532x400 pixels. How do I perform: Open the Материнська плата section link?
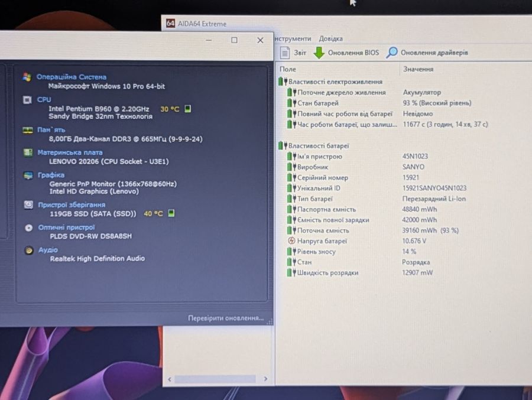tap(70, 152)
